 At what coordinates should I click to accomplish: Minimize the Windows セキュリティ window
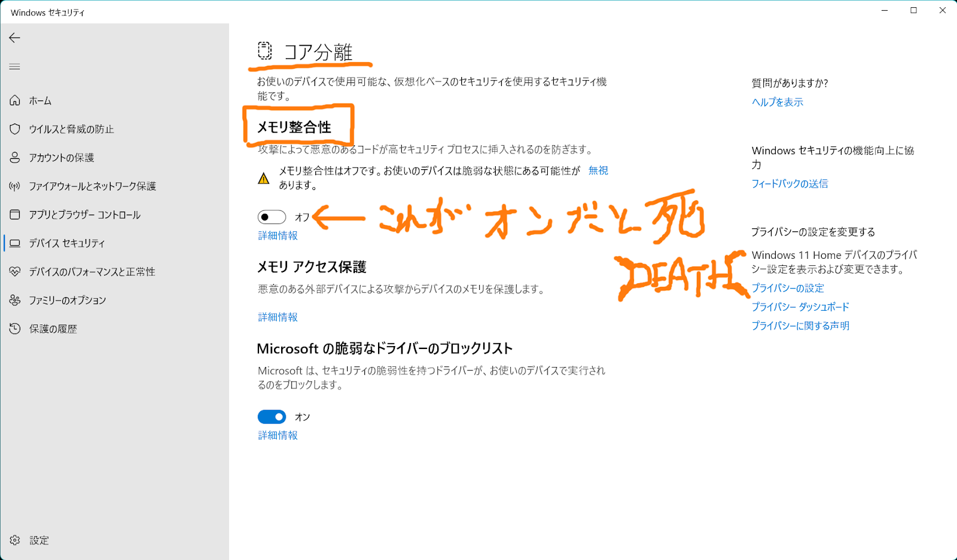pyautogui.click(x=885, y=11)
